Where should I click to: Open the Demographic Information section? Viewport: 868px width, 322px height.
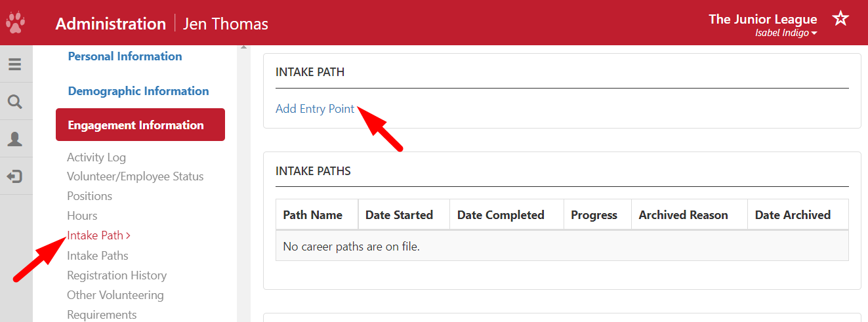[138, 91]
